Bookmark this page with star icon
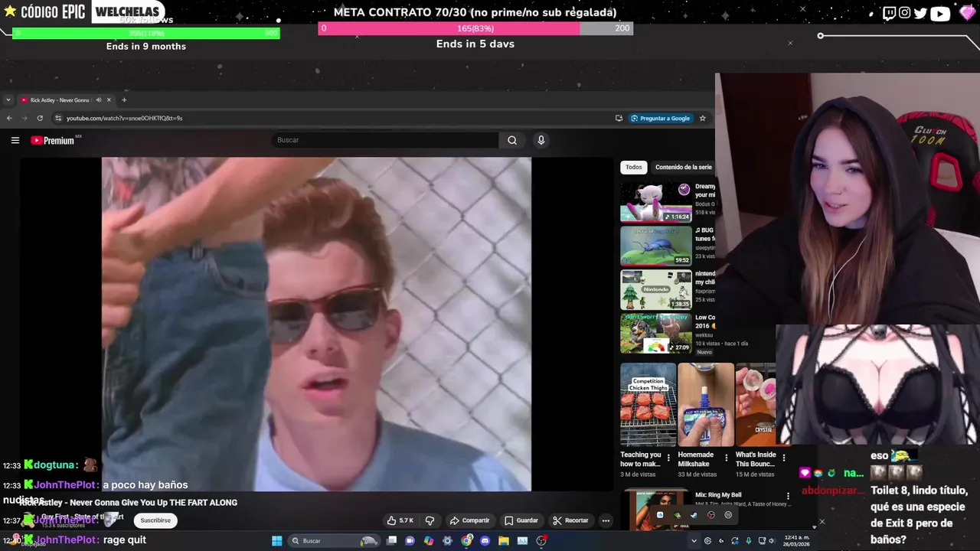The width and height of the screenshot is (980, 551). (x=702, y=118)
